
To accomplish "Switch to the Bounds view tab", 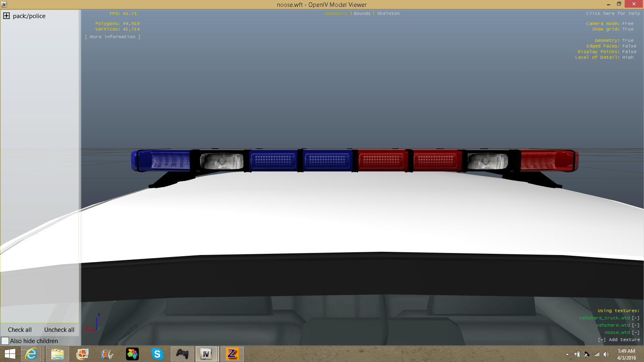I will click(362, 14).
